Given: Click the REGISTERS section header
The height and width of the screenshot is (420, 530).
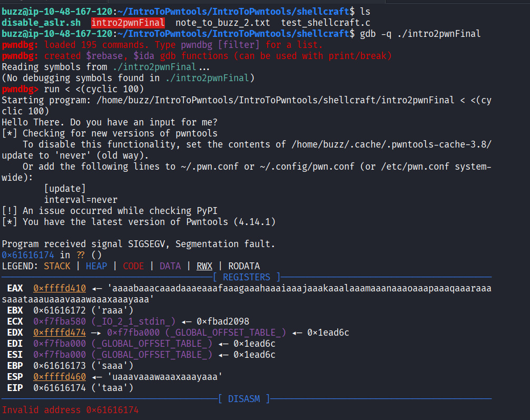Looking at the screenshot, I should [x=247, y=277].
